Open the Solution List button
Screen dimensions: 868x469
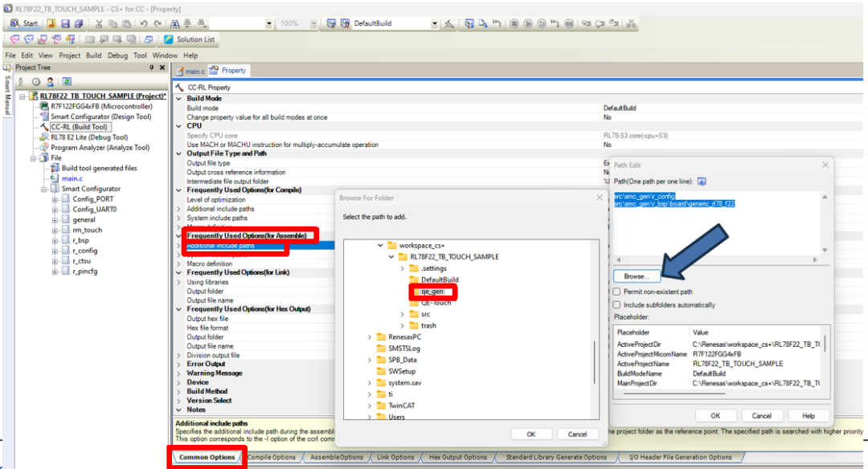coord(190,39)
